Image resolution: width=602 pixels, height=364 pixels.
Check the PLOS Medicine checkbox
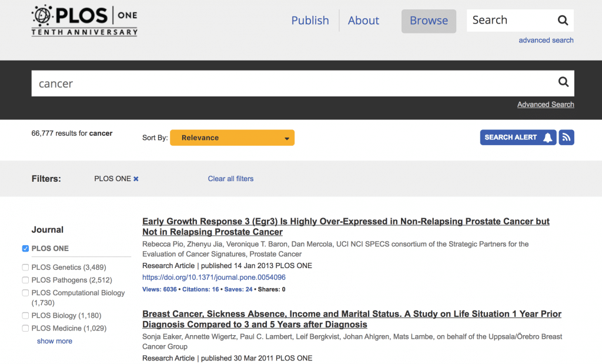(x=25, y=328)
